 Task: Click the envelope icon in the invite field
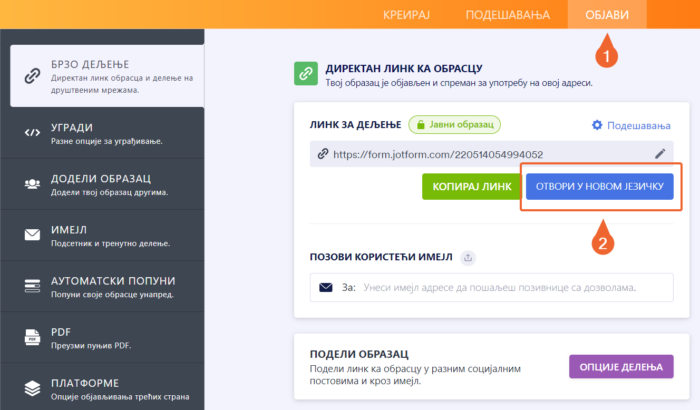[326, 287]
